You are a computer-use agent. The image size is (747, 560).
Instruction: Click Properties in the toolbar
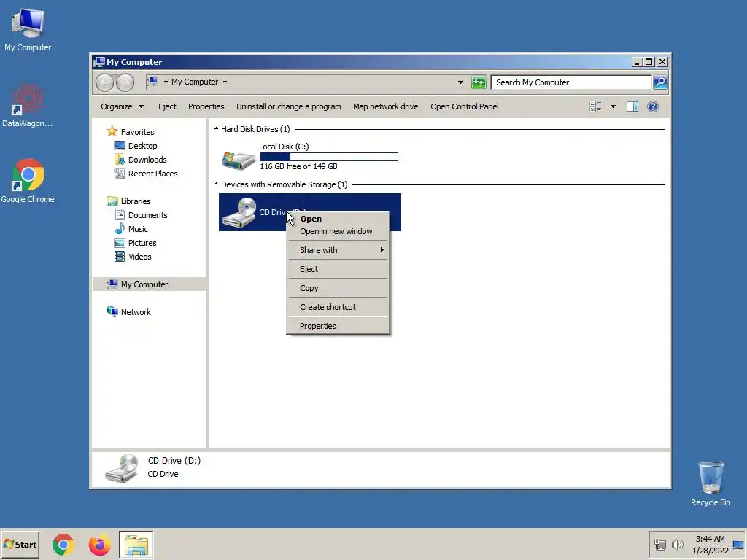206,106
